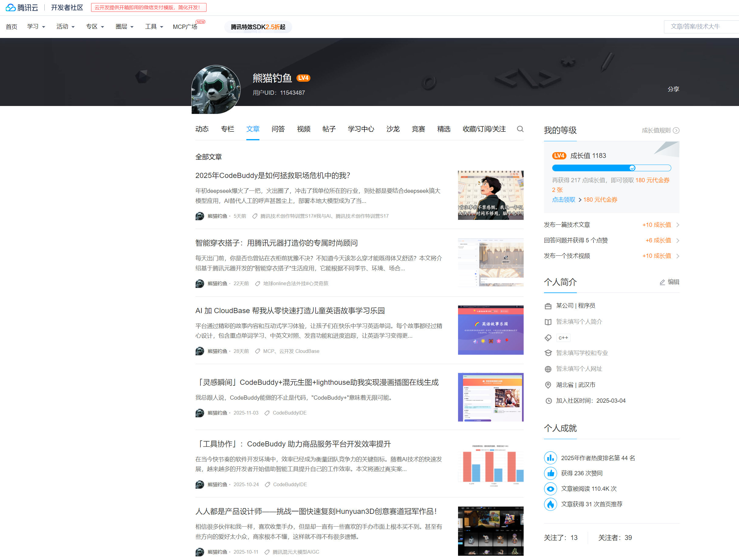Viewport: 739px width, 560px height.
Task: Click the panda profile avatar
Action: click(x=216, y=89)
